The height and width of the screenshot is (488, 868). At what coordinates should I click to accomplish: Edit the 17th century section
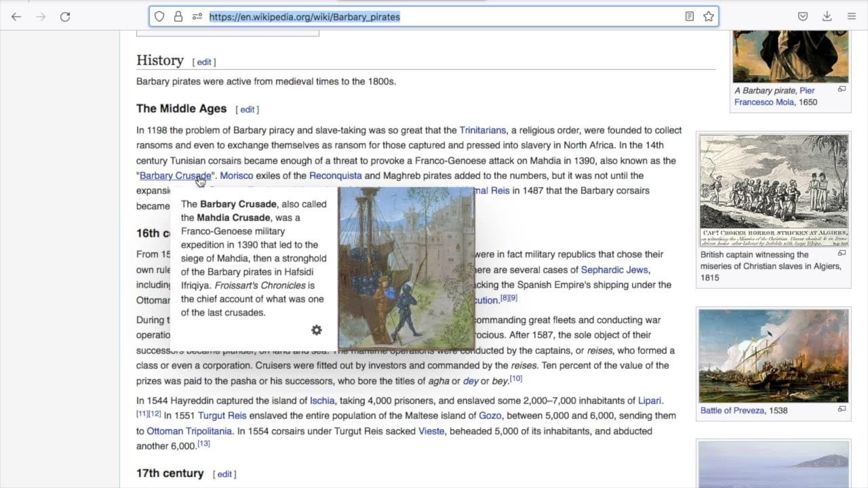224,474
